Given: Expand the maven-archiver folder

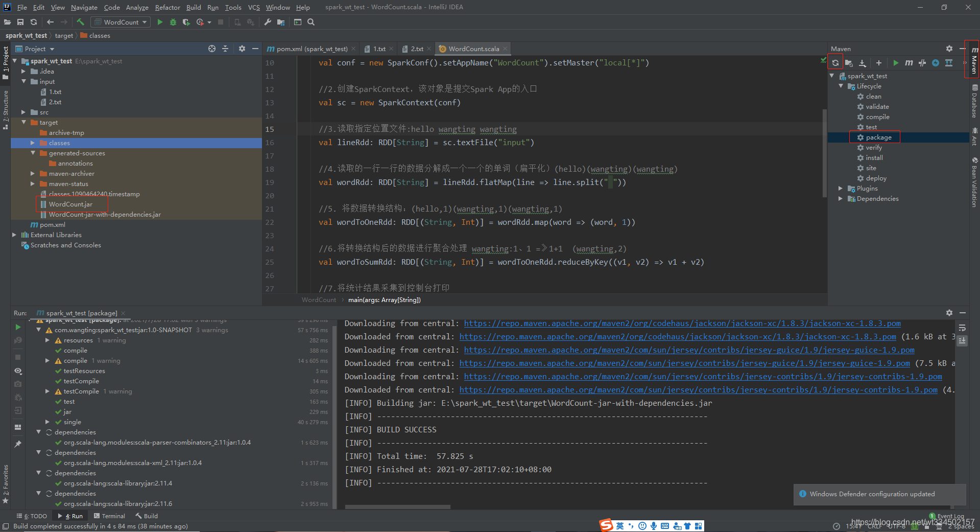Looking at the screenshot, I should [x=33, y=174].
